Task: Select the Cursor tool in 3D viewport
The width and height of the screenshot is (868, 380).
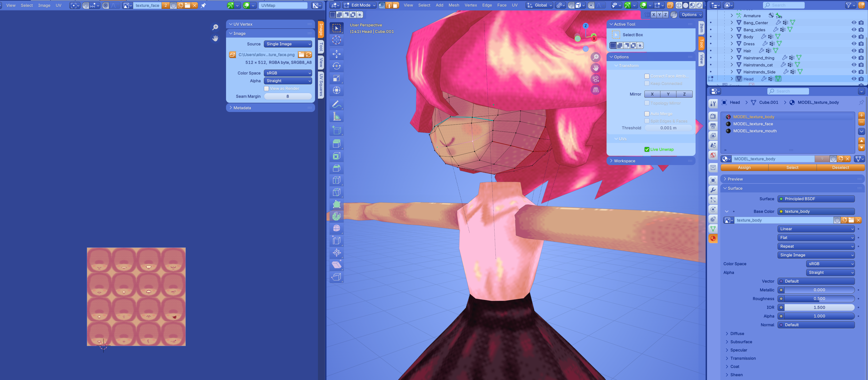Action: point(336,40)
